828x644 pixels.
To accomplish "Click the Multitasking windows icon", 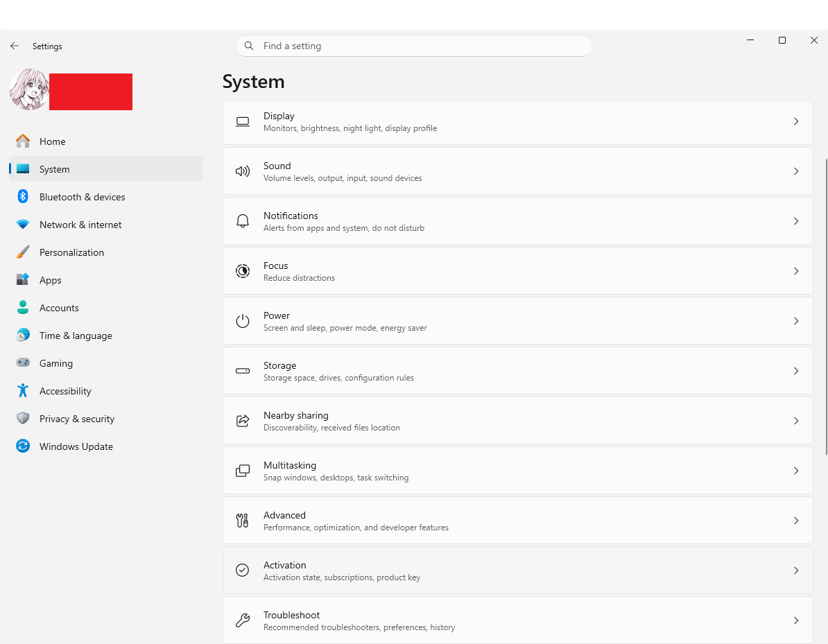I will click(243, 470).
